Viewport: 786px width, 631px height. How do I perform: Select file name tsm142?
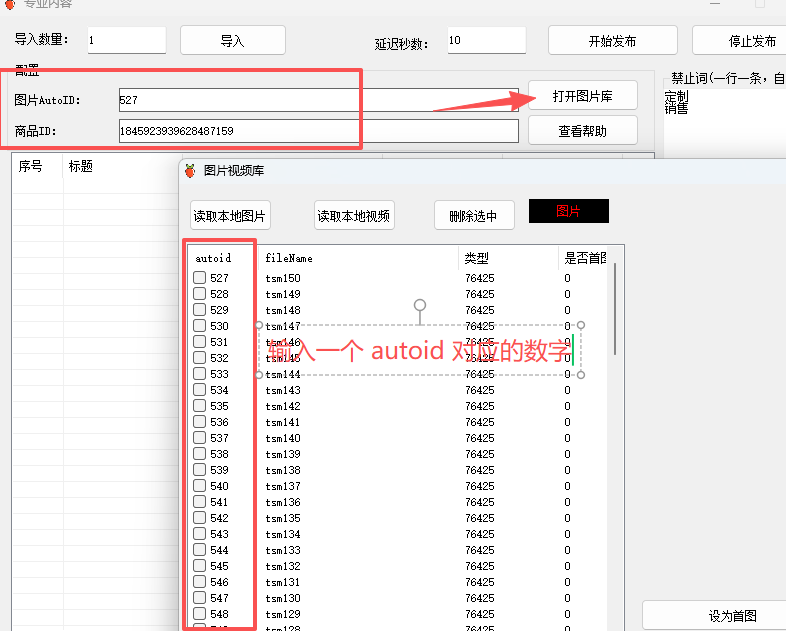[x=283, y=406]
